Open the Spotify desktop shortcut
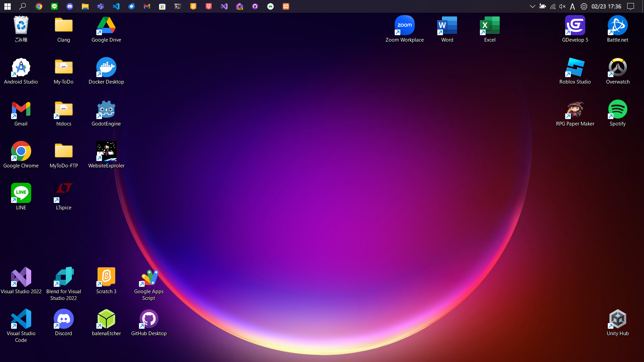 [x=617, y=113]
